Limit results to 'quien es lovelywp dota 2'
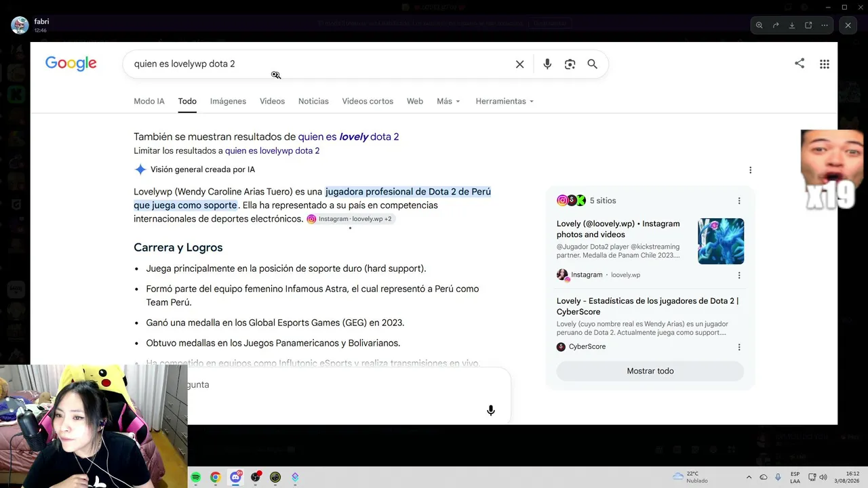Viewport: 868px width, 488px height. (272, 151)
